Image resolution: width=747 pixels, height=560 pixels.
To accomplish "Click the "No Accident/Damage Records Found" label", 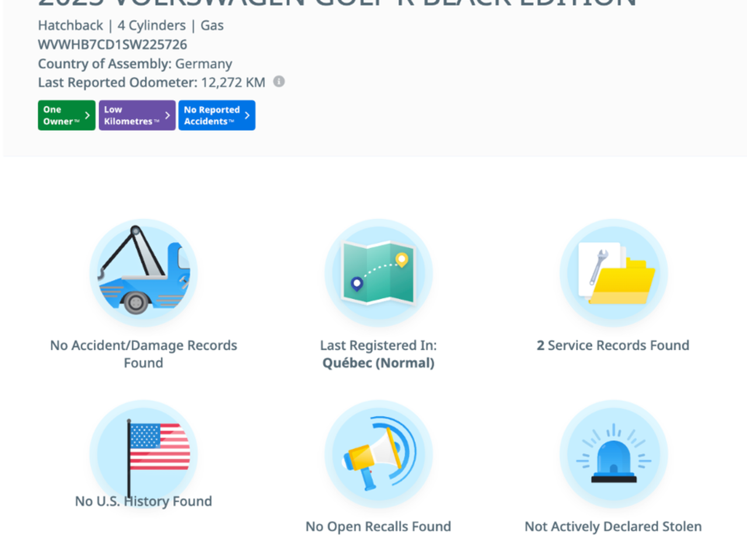I will (144, 354).
